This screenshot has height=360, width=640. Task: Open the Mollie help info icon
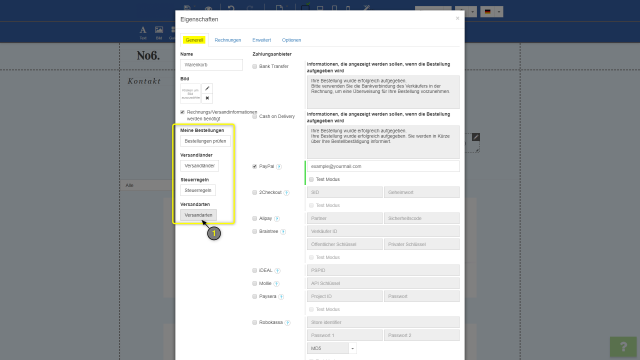pyautogui.click(x=276, y=284)
